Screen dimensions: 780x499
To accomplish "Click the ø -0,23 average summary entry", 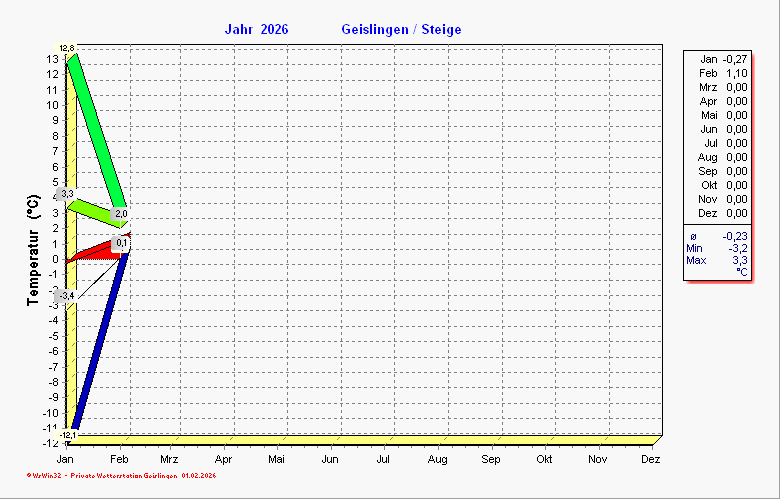I will 716,236.
